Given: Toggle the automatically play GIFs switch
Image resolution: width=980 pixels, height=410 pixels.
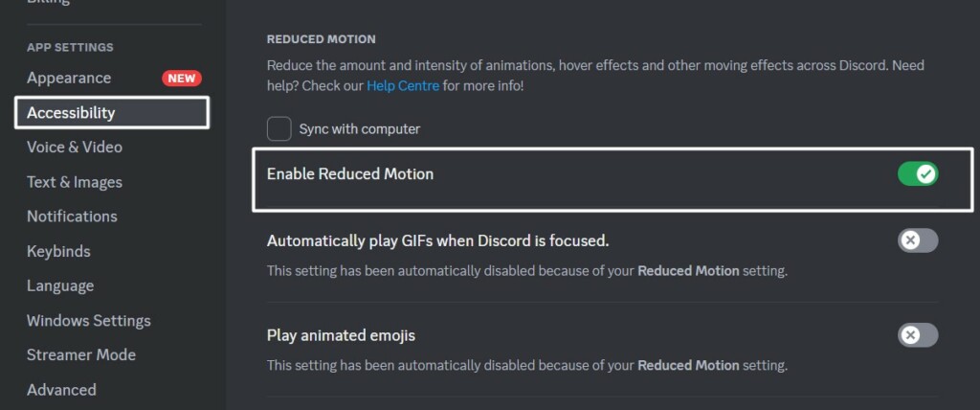Looking at the screenshot, I should (x=917, y=239).
